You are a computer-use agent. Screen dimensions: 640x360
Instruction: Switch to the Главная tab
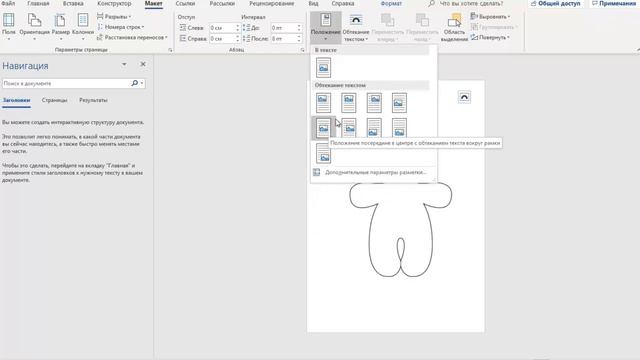[38, 3]
